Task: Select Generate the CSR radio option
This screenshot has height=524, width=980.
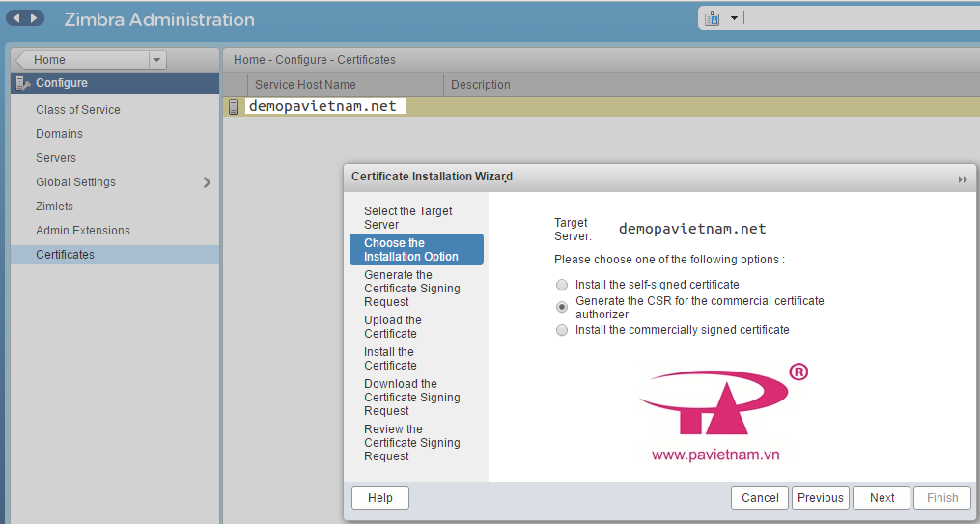Action: pyautogui.click(x=562, y=307)
